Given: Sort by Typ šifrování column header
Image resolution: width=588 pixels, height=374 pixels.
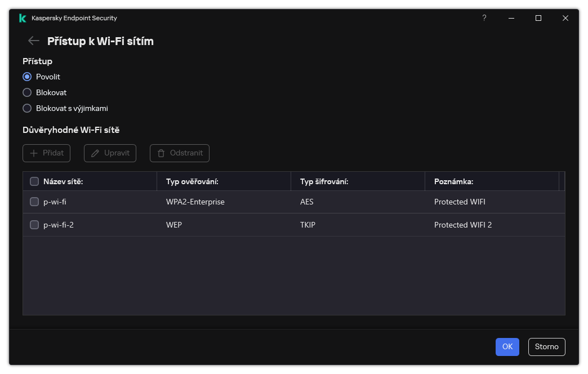Looking at the screenshot, I should click(324, 181).
